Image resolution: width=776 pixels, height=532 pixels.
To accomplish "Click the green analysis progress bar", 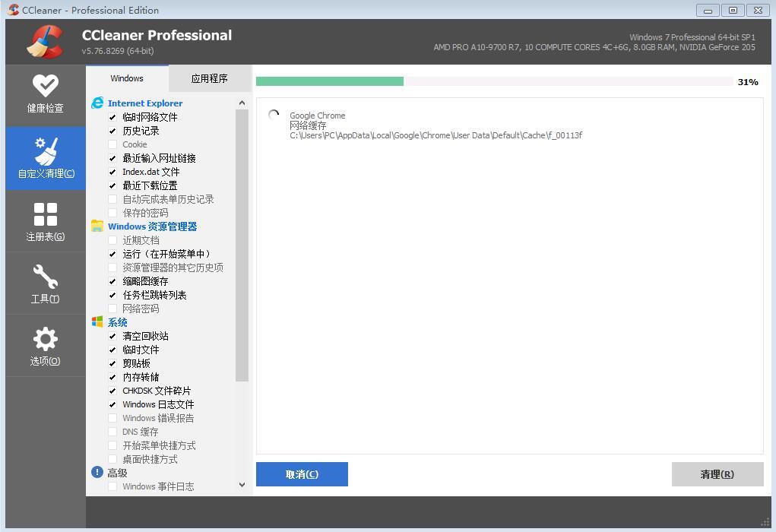I will [x=330, y=81].
